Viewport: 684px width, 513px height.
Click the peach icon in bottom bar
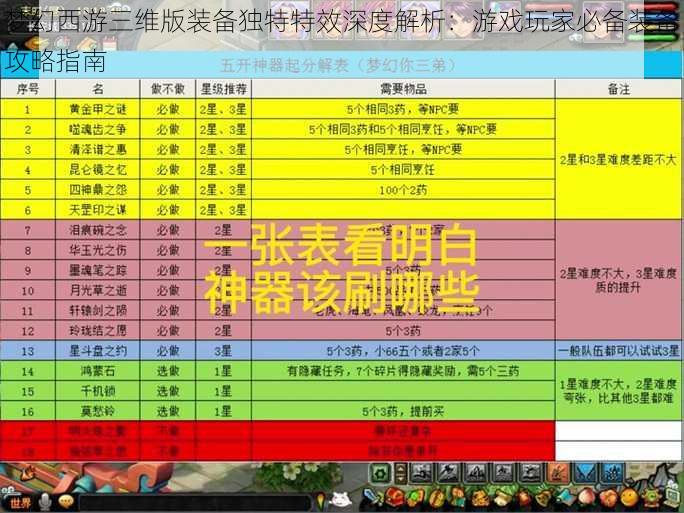tap(587, 499)
